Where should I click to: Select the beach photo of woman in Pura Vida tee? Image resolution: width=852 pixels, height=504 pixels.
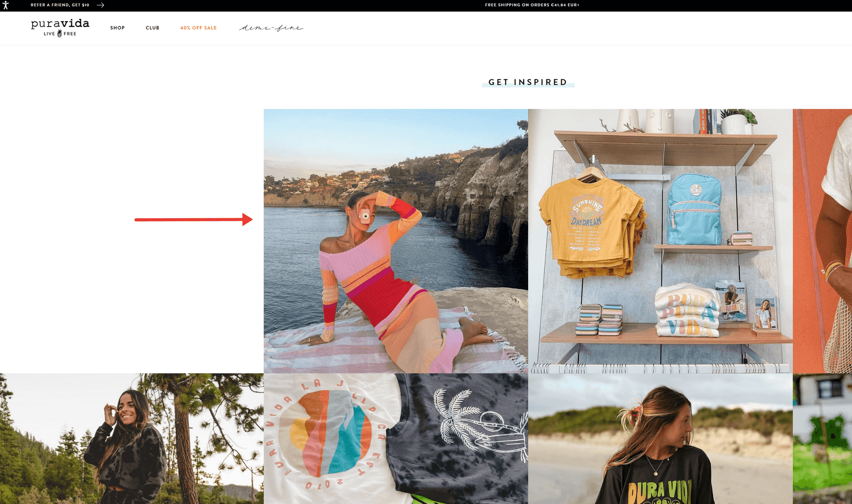point(660,437)
